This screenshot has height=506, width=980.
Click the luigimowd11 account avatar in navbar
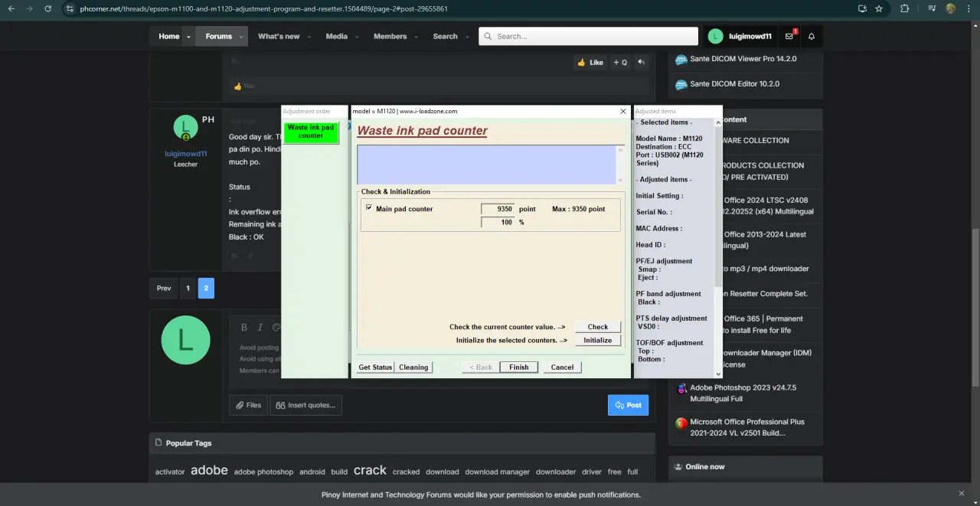pos(715,36)
